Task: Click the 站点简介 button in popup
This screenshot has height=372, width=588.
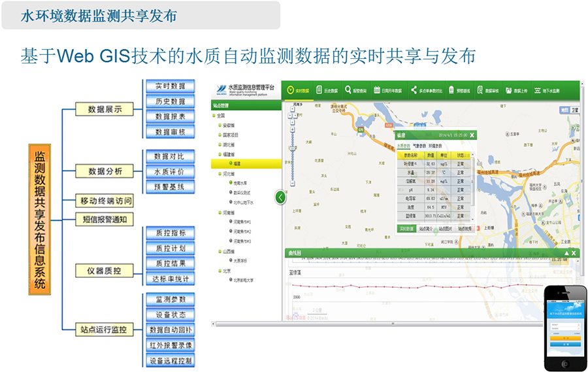Action: (x=427, y=229)
